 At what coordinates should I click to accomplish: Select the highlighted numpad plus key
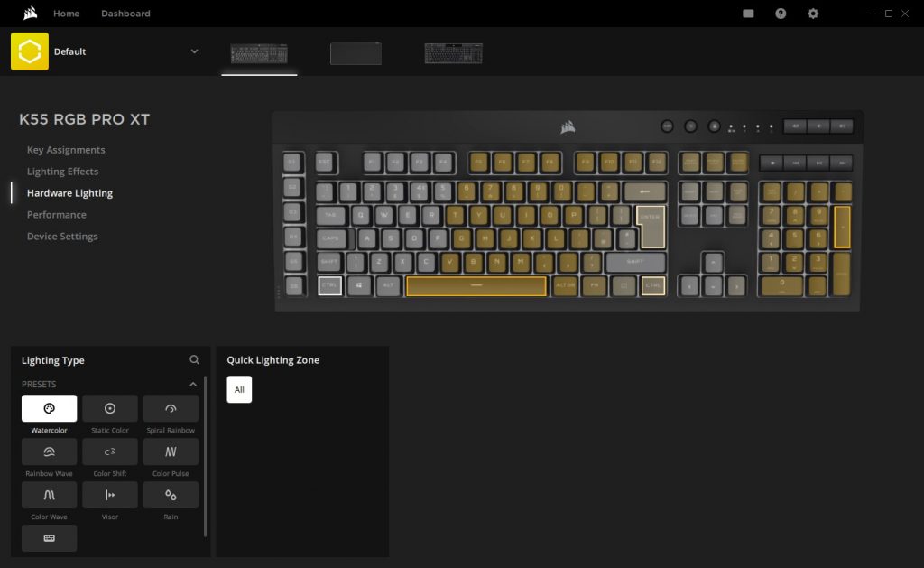click(842, 227)
